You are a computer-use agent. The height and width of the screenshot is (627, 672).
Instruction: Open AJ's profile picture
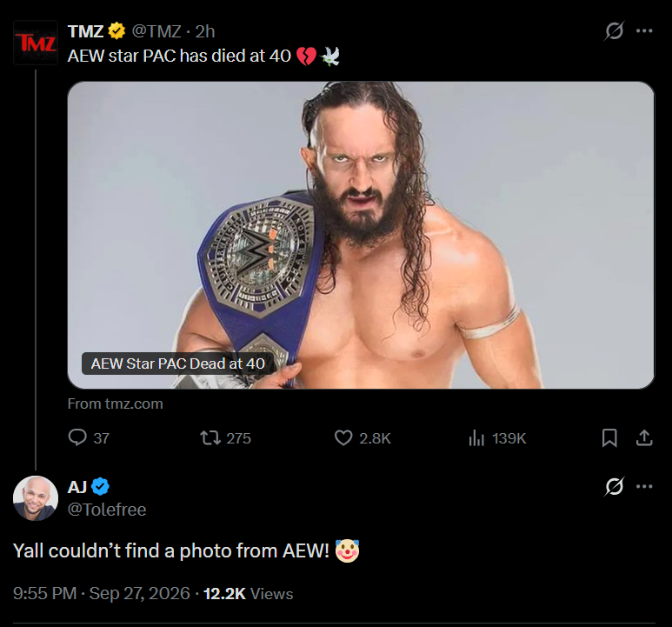[x=36, y=498]
